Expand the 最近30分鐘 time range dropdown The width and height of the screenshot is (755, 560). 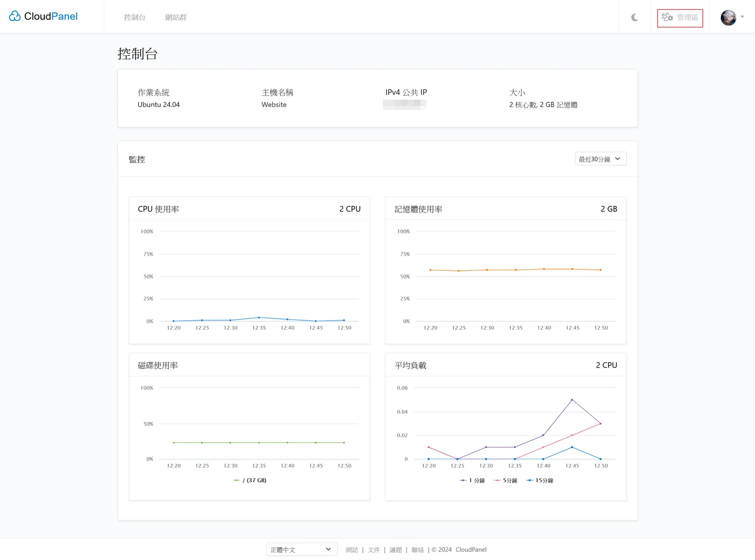600,159
